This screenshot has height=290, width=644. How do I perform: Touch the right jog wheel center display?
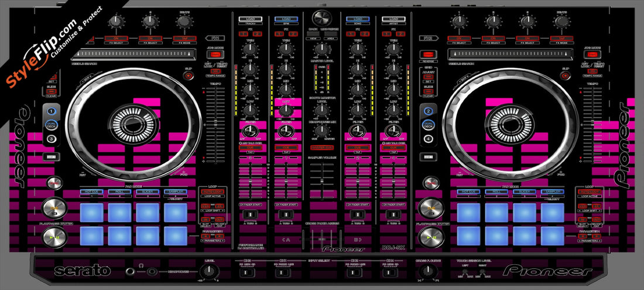point(510,124)
